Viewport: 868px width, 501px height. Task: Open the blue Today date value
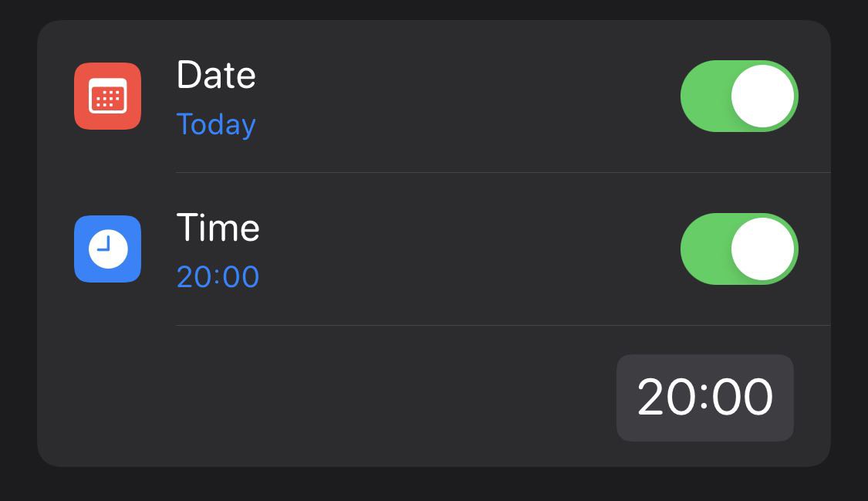[216, 124]
